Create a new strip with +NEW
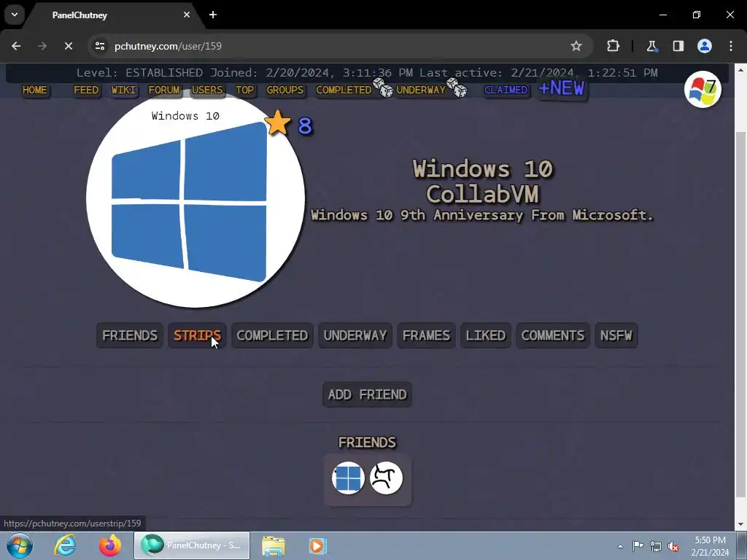 (562, 88)
